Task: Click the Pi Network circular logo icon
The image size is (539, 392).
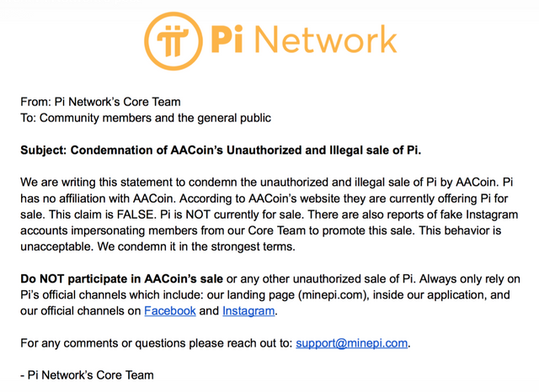Action: point(173,41)
